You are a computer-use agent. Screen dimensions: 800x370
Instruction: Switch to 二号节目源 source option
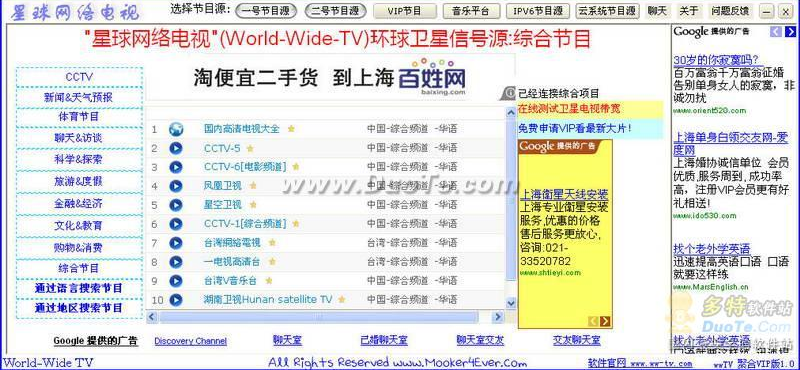click(x=335, y=10)
